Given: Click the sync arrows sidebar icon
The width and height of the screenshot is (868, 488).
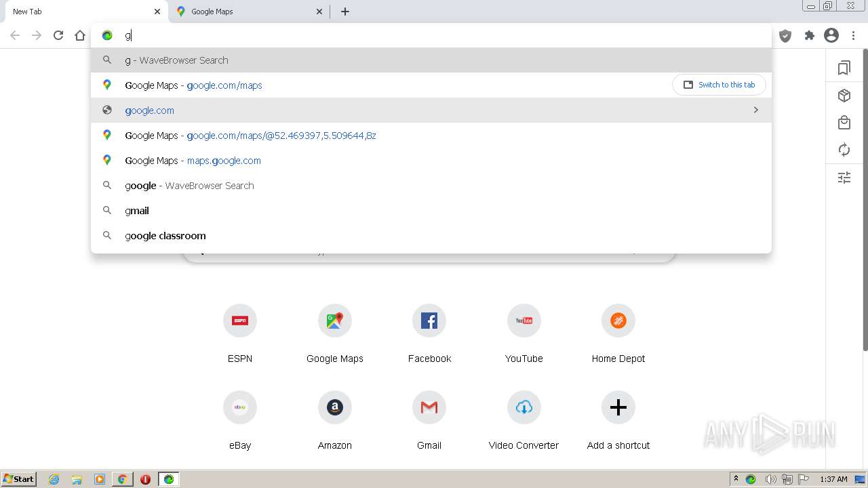Looking at the screenshot, I should click(844, 150).
